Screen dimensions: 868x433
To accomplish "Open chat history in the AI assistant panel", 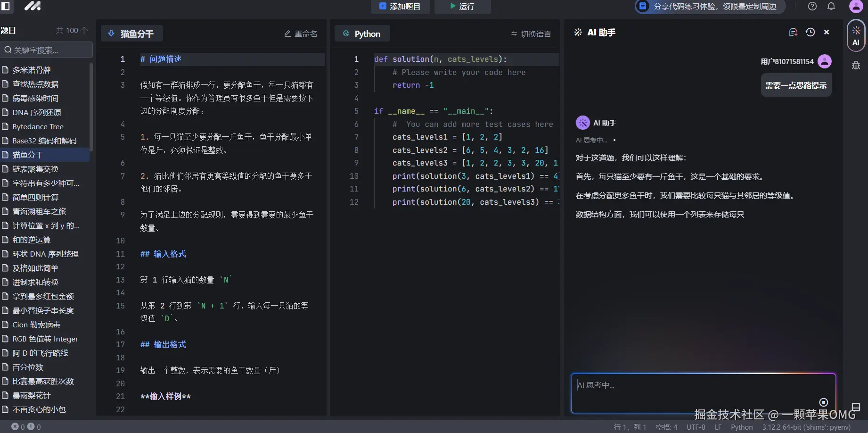I will [x=810, y=32].
